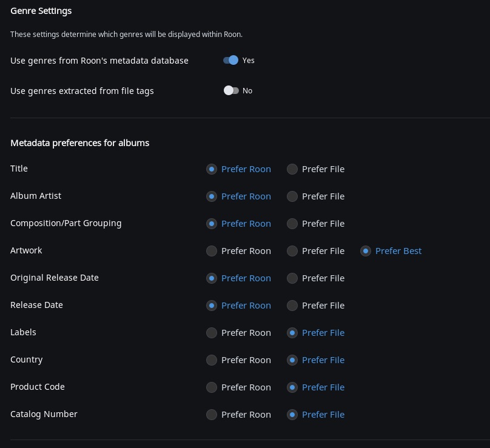490x448 pixels.
Task: Choose Prefer File for Original Release Date
Action: tap(292, 278)
